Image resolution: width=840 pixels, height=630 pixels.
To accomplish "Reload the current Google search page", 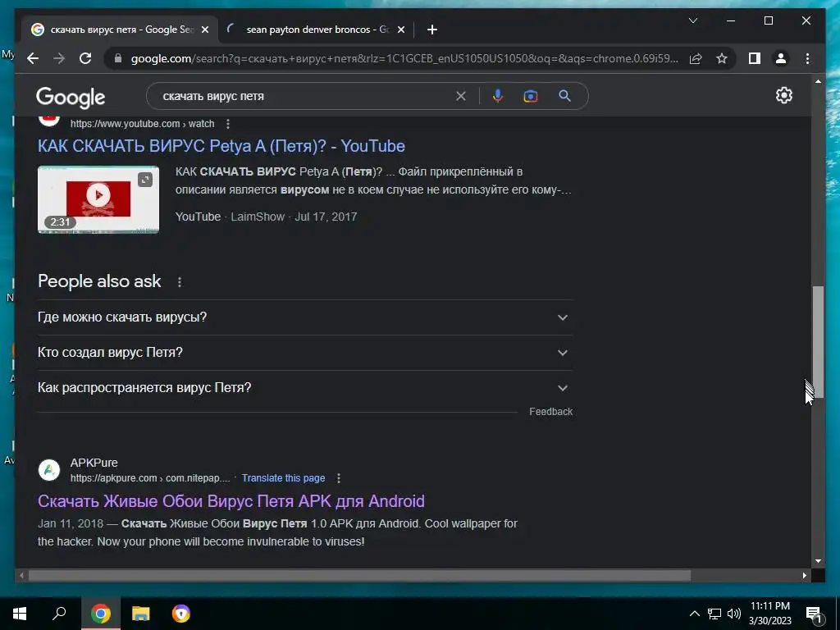I will tap(85, 58).
